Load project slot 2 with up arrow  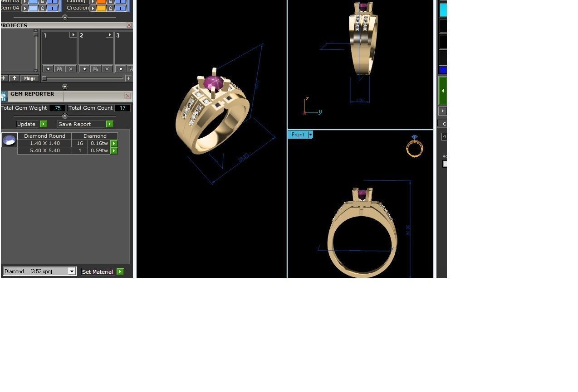tap(84, 69)
